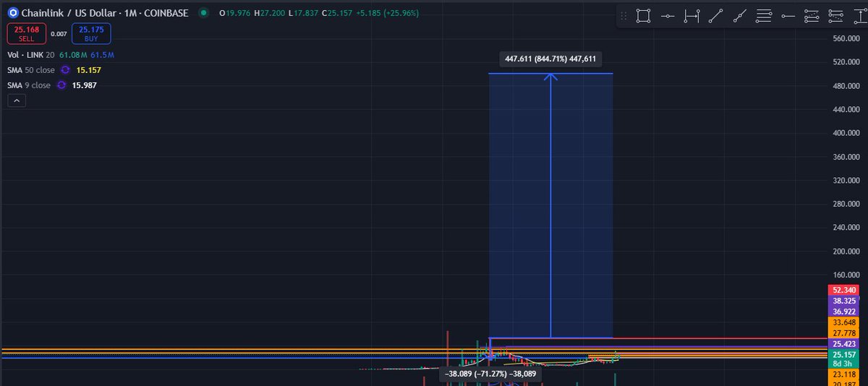The height and width of the screenshot is (386, 868).
Task: Click the orange 33.648 price label
Action: 844,322
